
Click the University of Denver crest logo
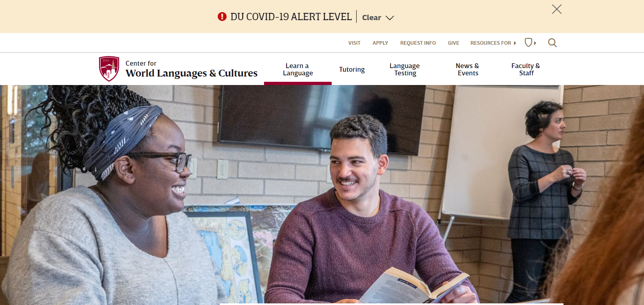pyautogui.click(x=109, y=68)
